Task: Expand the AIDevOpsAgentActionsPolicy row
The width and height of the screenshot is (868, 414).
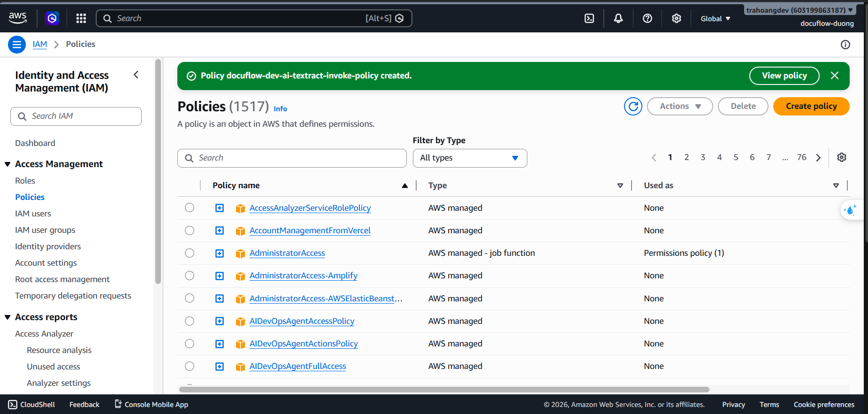Action: pos(220,344)
